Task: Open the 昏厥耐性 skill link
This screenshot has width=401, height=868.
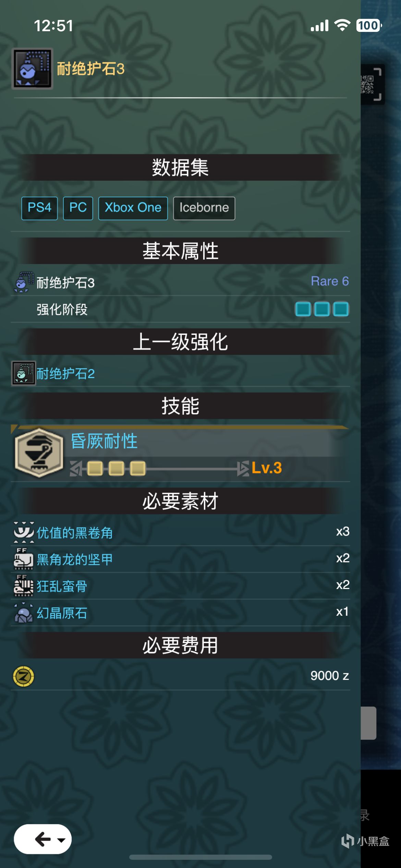Action: (104, 441)
